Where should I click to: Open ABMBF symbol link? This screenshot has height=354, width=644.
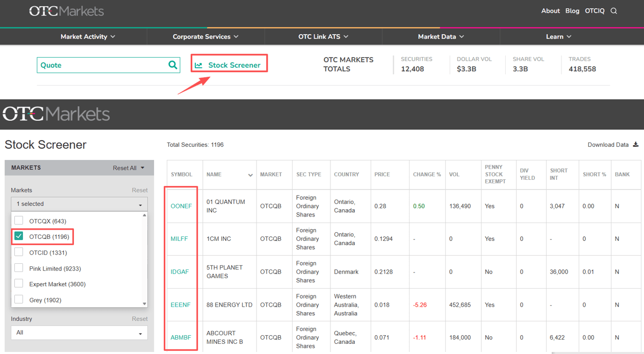(x=181, y=338)
